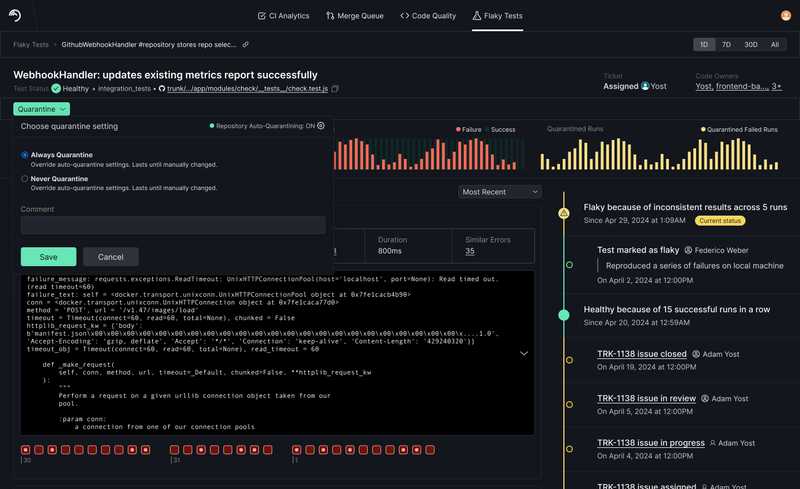Image resolution: width=800 pixels, height=489 pixels.
Task: Click Federico Weber user icon
Action: [688, 250]
